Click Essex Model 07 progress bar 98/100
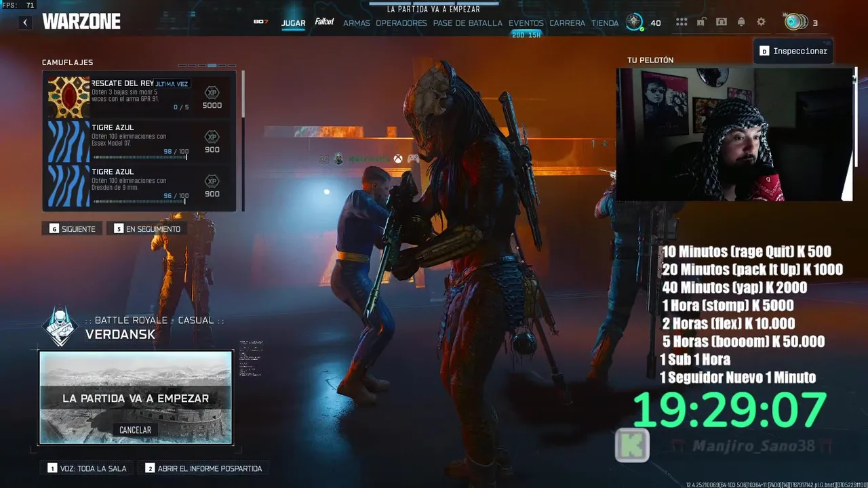Image resolution: width=868 pixels, height=488 pixels. [x=140, y=157]
